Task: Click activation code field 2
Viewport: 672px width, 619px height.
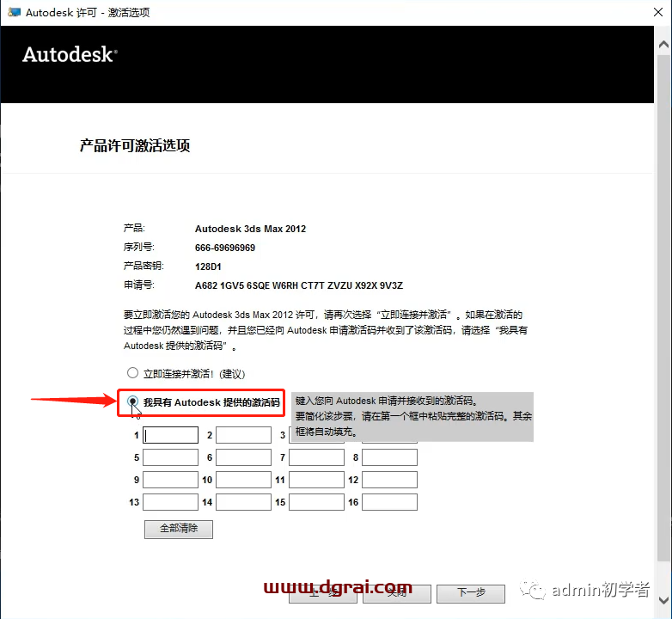Action: 243,435
